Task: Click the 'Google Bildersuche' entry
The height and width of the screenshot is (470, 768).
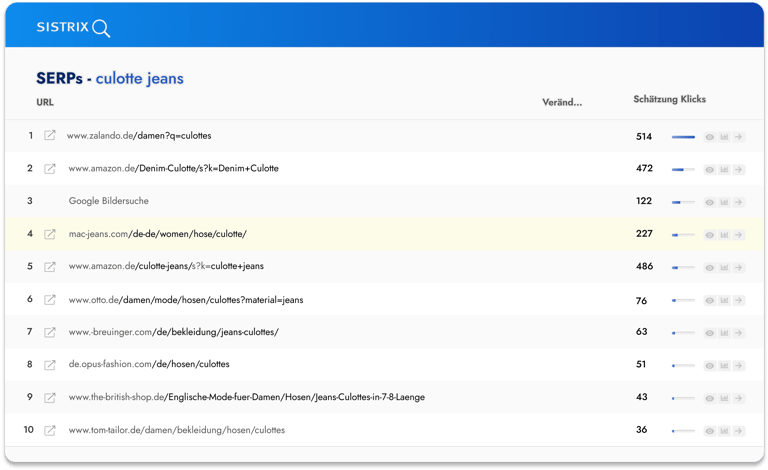Action: (x=108, y=201)
